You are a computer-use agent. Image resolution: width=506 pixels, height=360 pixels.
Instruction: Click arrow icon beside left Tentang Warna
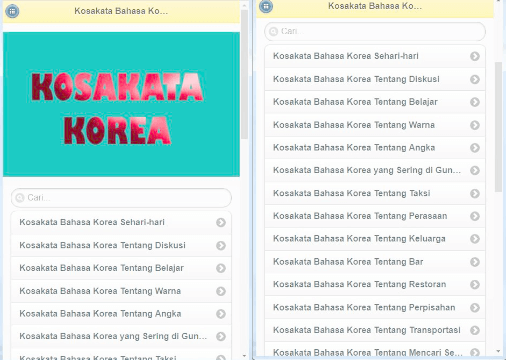click(x=221, y=291)
